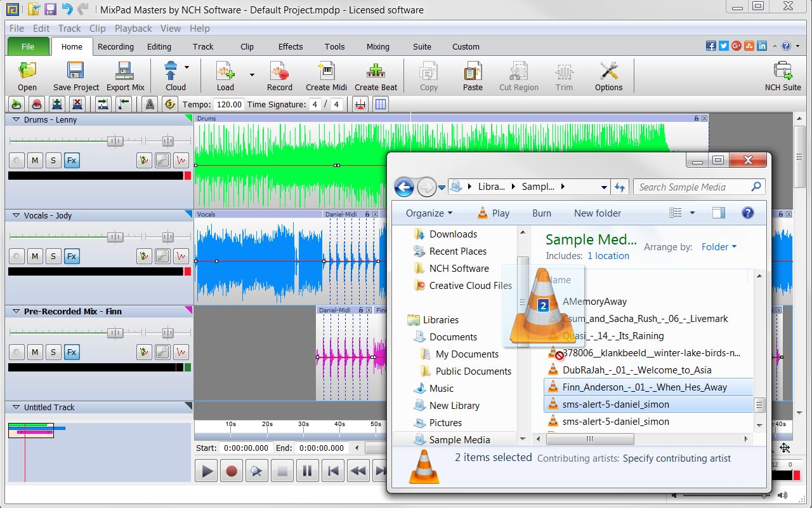Click the Tempo input field

[228, 104]
